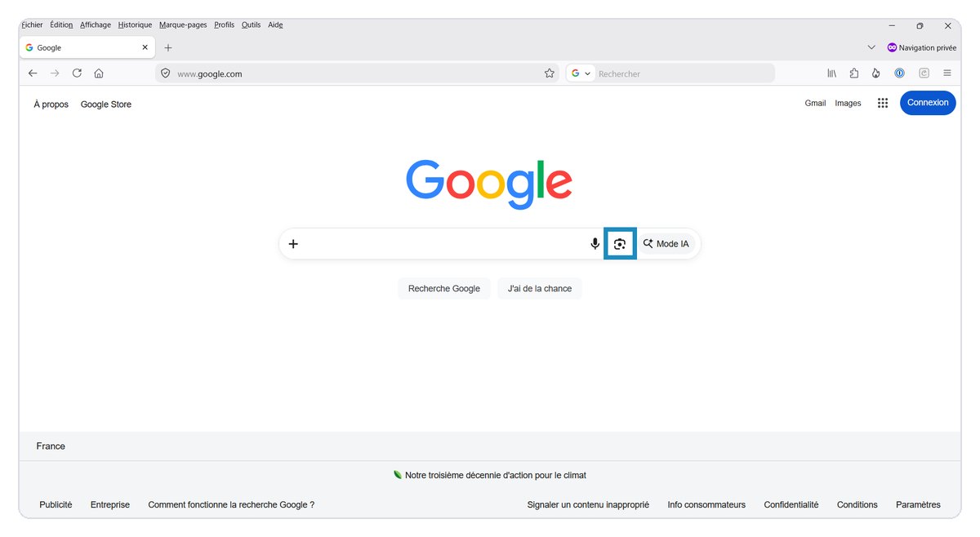
Task: Minimize the Firefox window
Action: point(892,25)
